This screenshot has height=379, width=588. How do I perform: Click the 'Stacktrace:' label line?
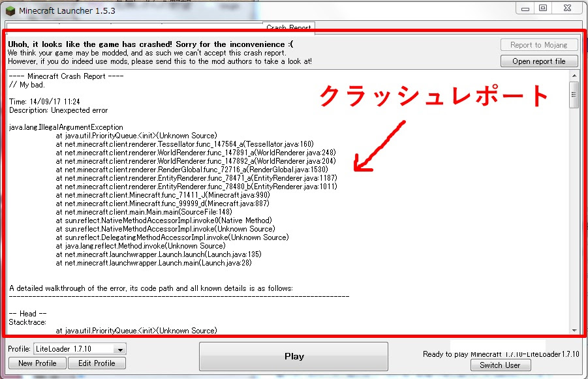click(x=27, y=322)
